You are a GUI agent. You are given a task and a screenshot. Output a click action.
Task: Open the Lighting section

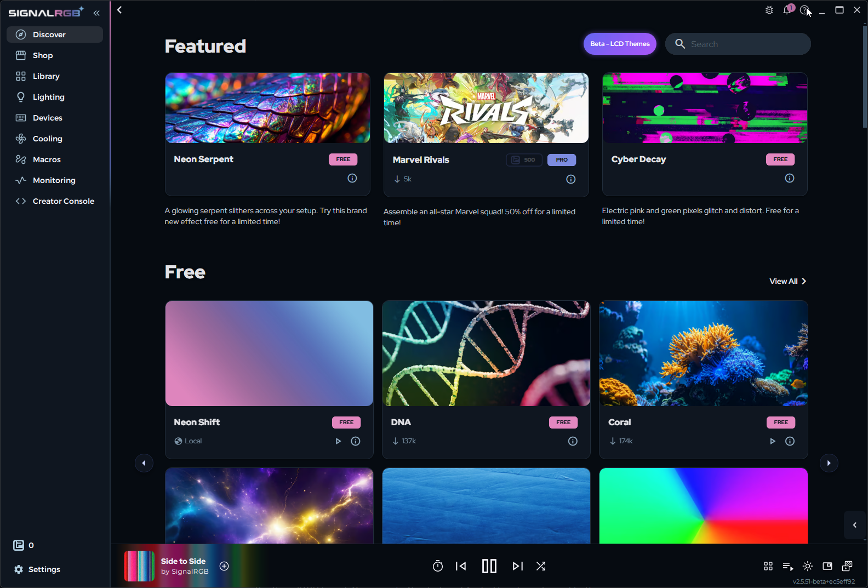tap(55, 97)
